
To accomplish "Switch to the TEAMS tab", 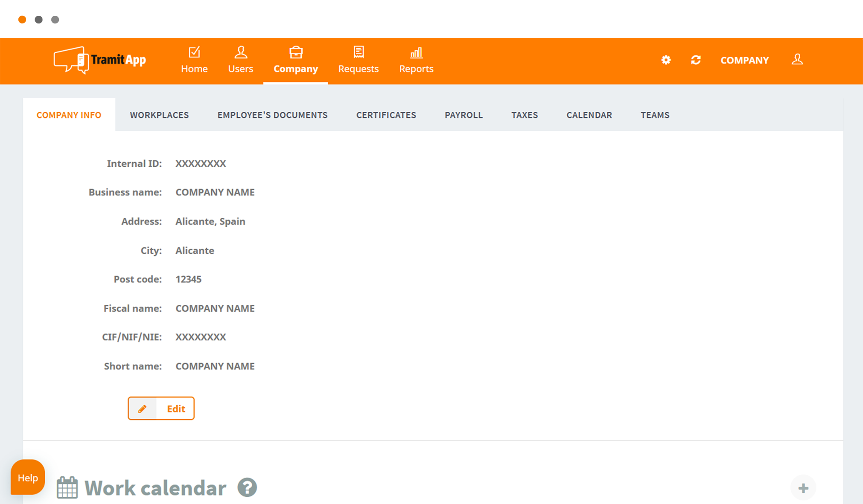I will [655, 115].
